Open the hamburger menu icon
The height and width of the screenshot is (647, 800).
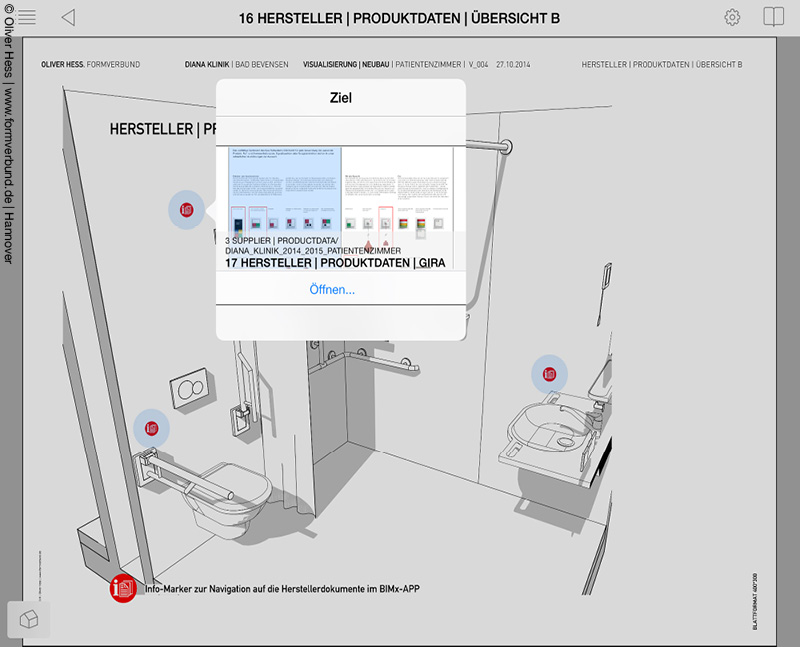(x=27, y=18)
